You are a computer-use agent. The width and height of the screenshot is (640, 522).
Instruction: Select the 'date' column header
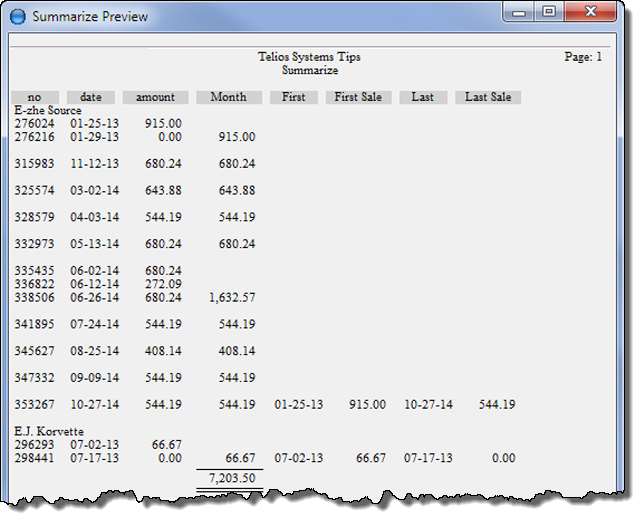point(91,97)
